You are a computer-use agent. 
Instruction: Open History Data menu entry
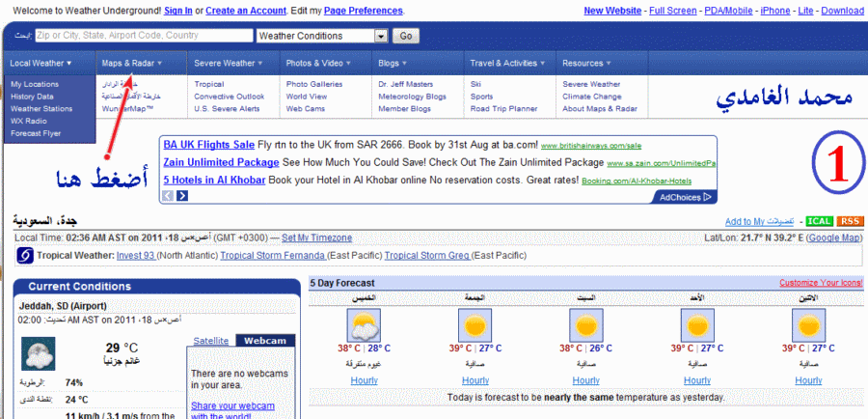pos(32,97)
